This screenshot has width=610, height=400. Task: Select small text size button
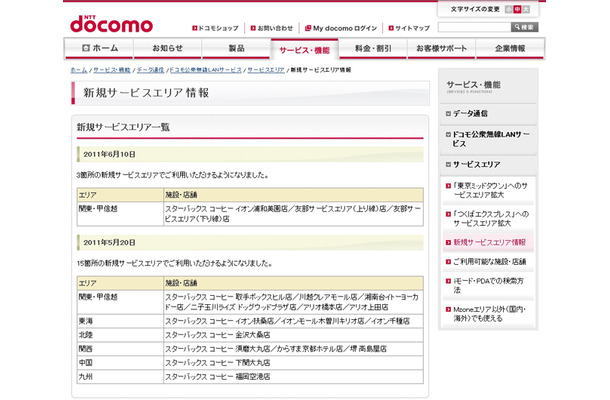(x=508, y=9)
